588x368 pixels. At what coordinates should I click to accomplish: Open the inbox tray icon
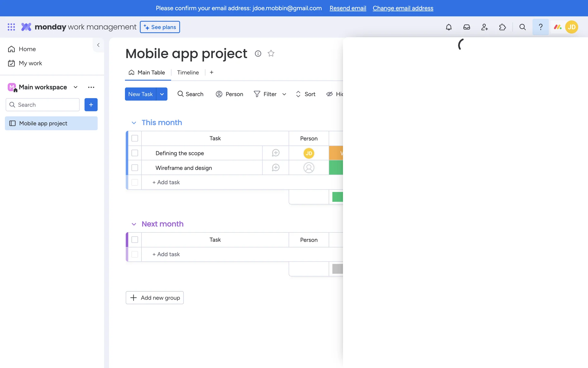466,27
